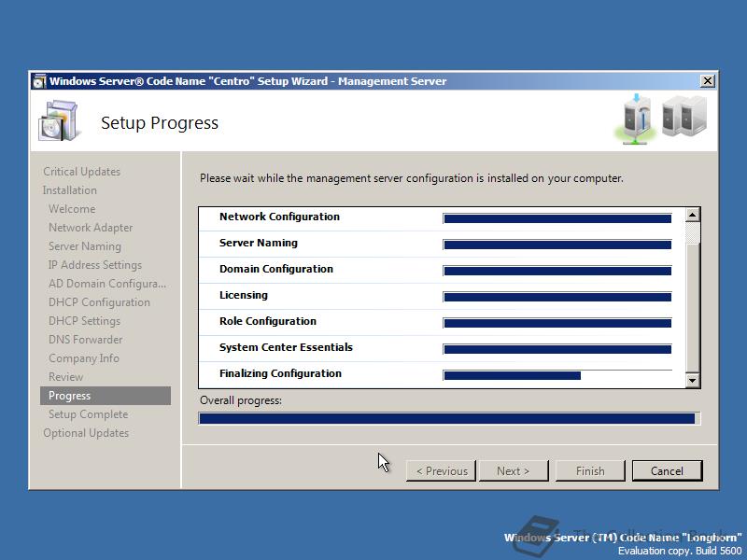Screen dimensions: 747x560
Task: Click the software box and CD icon
Action: tap(58, 120)
